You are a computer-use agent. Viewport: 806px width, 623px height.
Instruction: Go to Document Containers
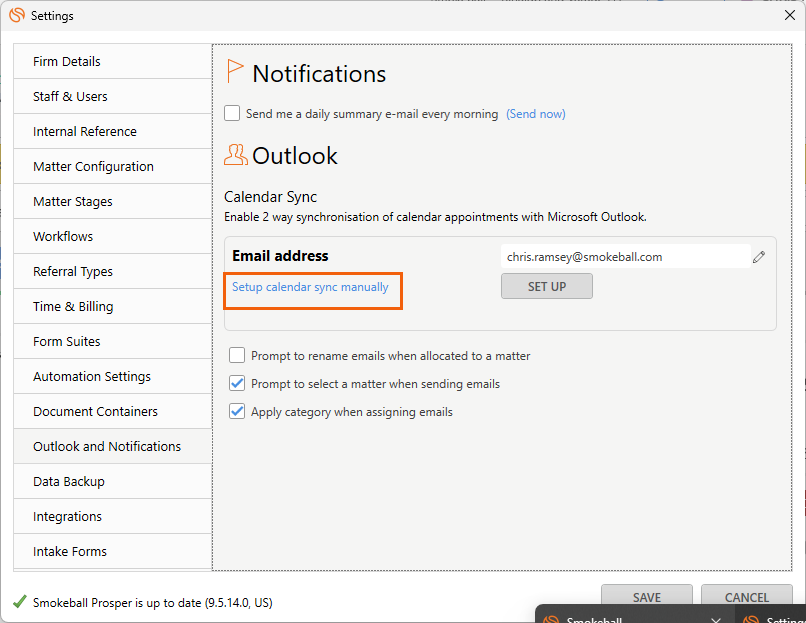click(113, 411)
